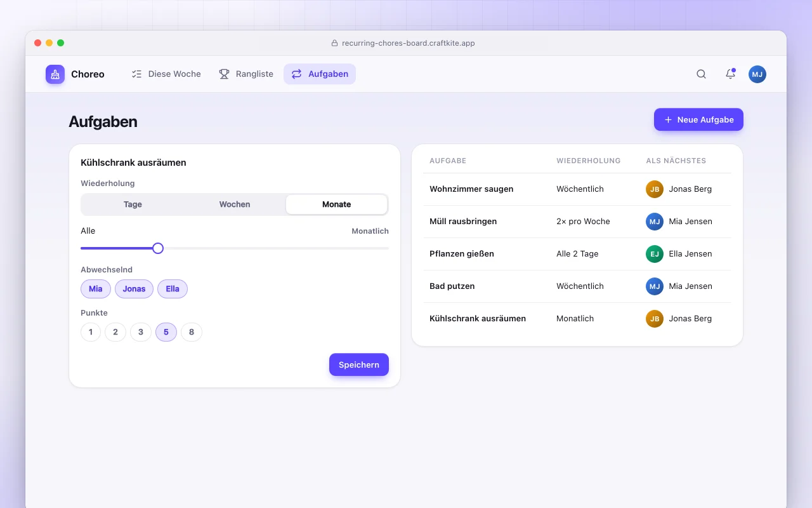The height and width of the screenshot is (508, 812).
Task: Click Ella Jensen name in table
Action: tap(690, 254)
